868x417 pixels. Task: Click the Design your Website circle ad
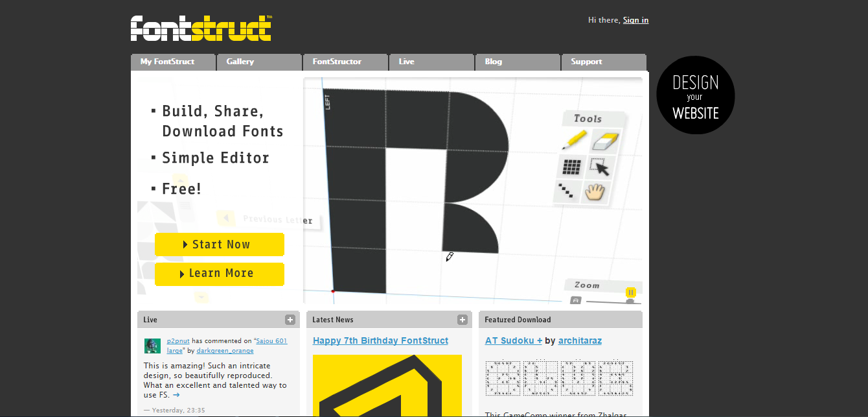point(696,95)
